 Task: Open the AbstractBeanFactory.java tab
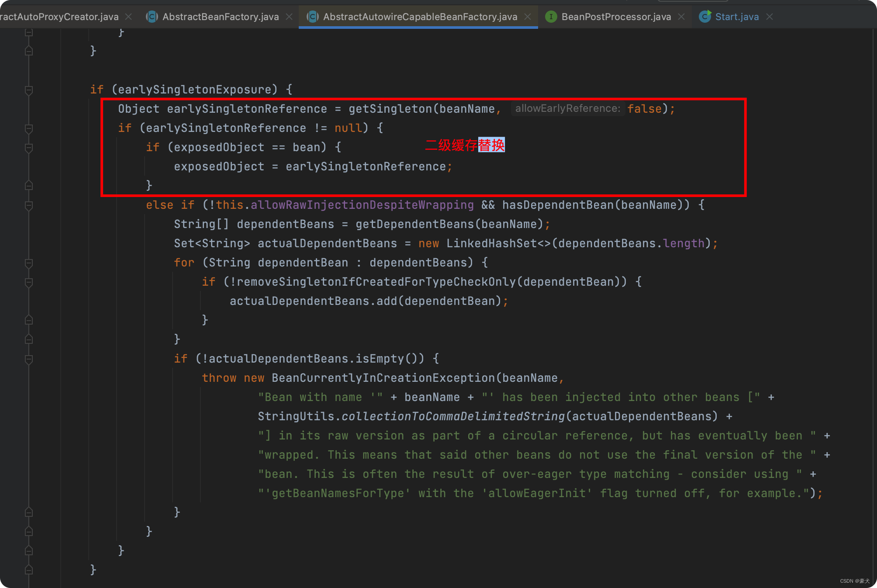click(221, 17)
